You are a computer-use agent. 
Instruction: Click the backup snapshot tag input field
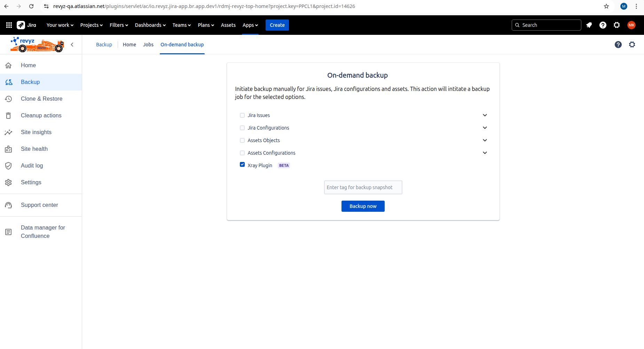(x=363, y=187)
